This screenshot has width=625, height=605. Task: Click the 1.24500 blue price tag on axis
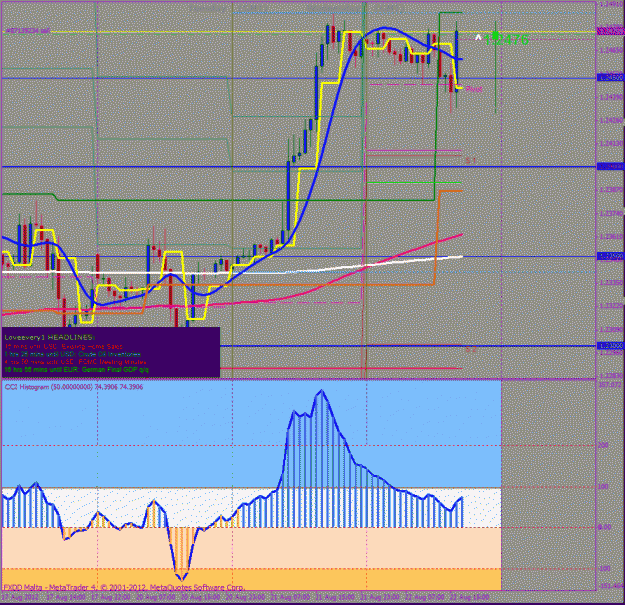pyautogui.click(x=610, y=78)
